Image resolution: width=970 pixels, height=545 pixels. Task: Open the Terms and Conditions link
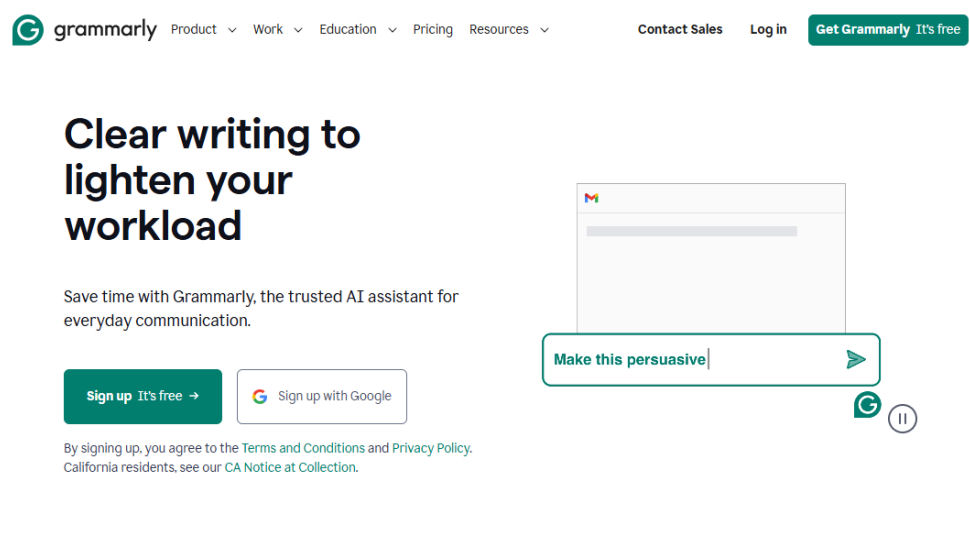pyautogui.click(x=303, y=448)
